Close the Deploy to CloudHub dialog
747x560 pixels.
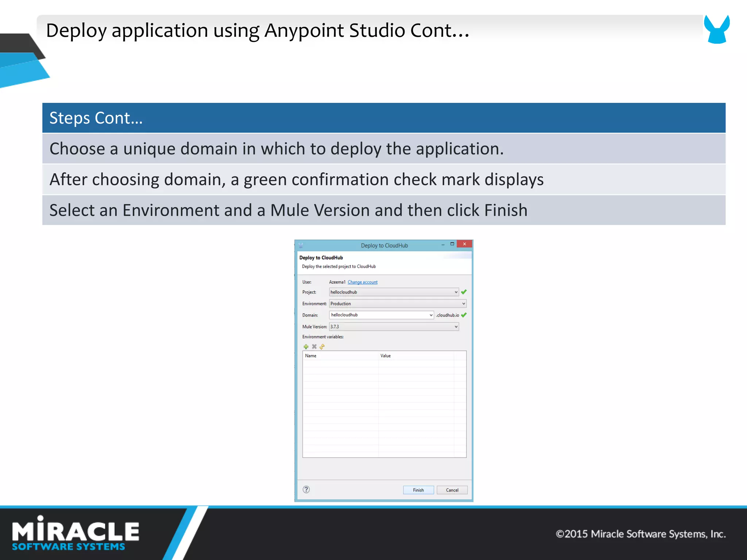tap(464, 244)
